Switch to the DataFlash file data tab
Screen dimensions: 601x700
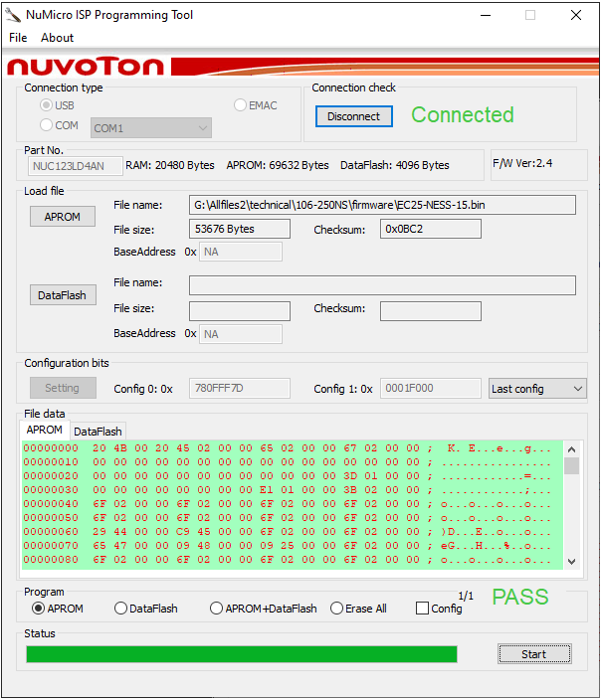click(98, 432)
